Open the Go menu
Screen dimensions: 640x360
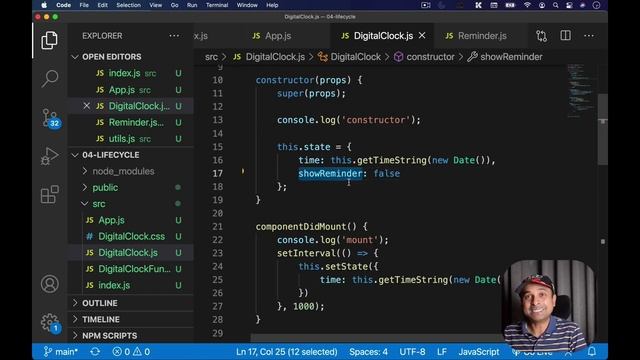[x=174, y=5]
